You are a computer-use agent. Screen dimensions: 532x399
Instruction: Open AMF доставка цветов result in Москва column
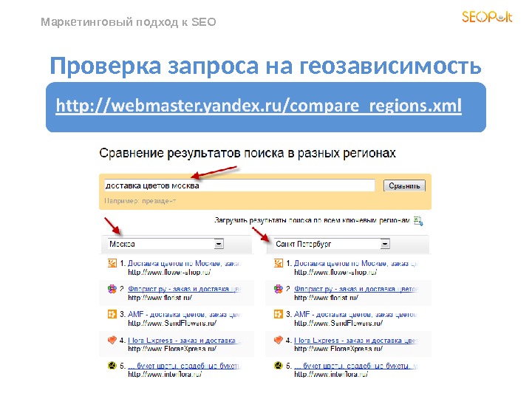pos(184,314)
